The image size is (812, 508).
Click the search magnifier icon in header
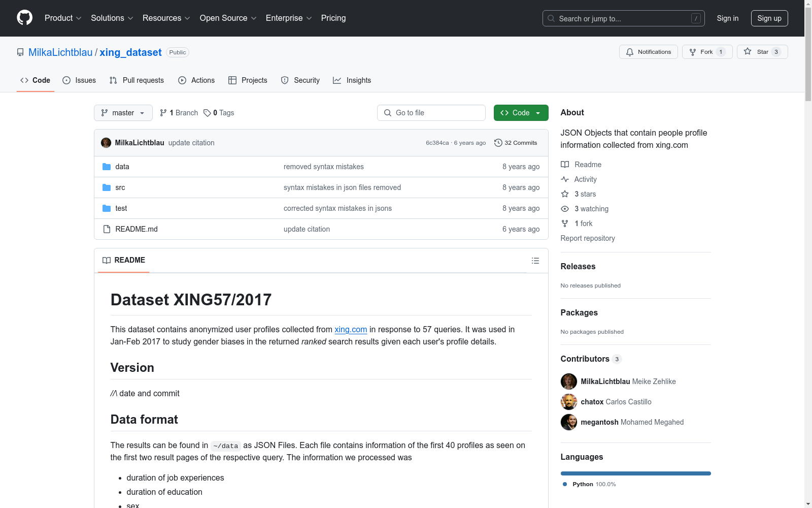[x=551, y=18]
